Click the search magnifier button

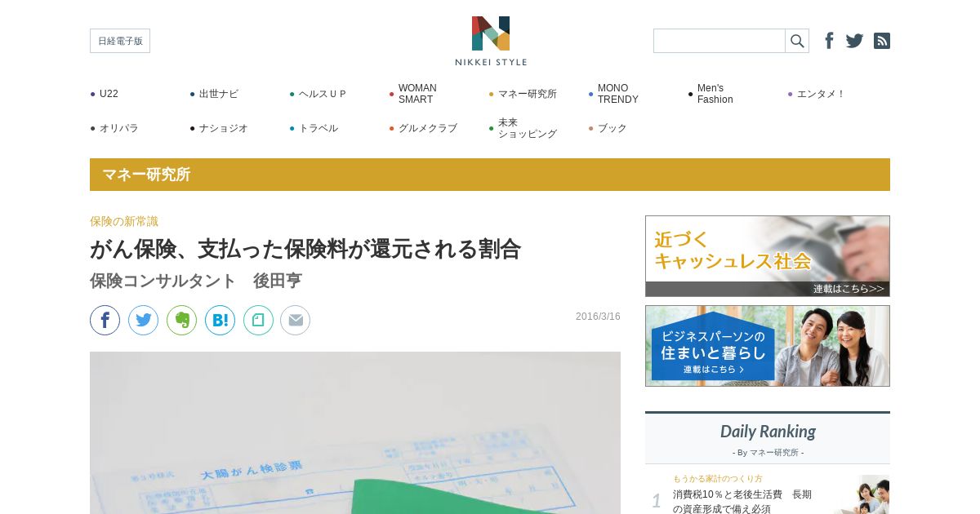pyautogui.click(x=797, y=41)
